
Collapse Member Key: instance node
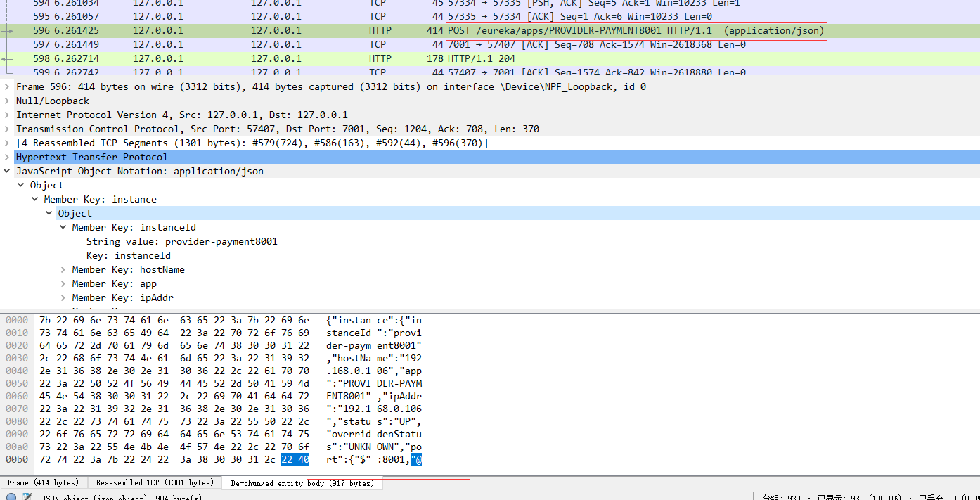35,199
